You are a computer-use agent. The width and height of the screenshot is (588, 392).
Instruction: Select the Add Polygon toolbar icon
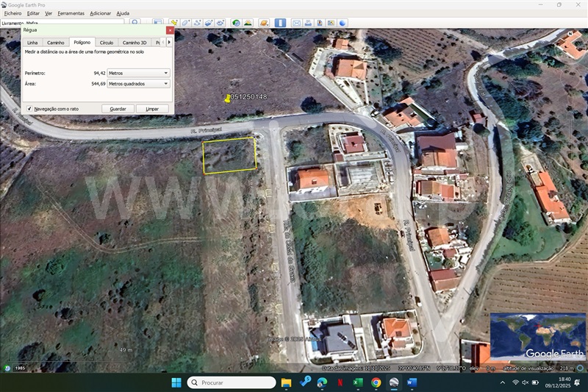tap(186, 23)
